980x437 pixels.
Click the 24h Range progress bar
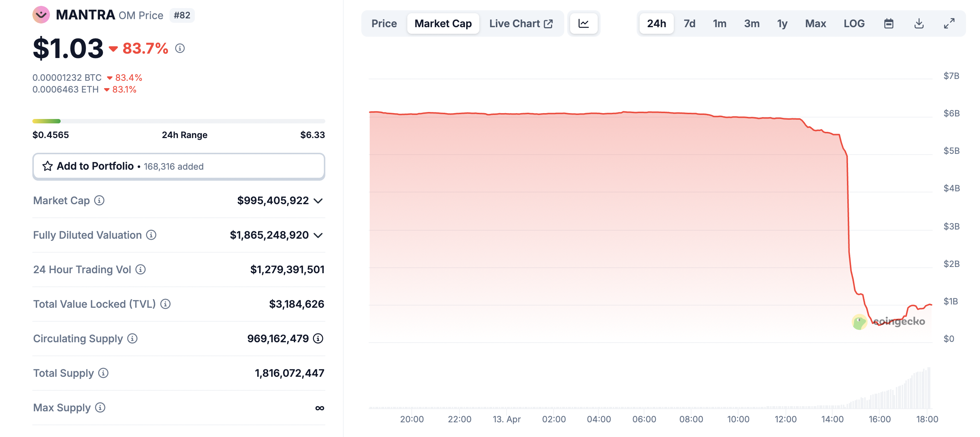pos(178,121)
